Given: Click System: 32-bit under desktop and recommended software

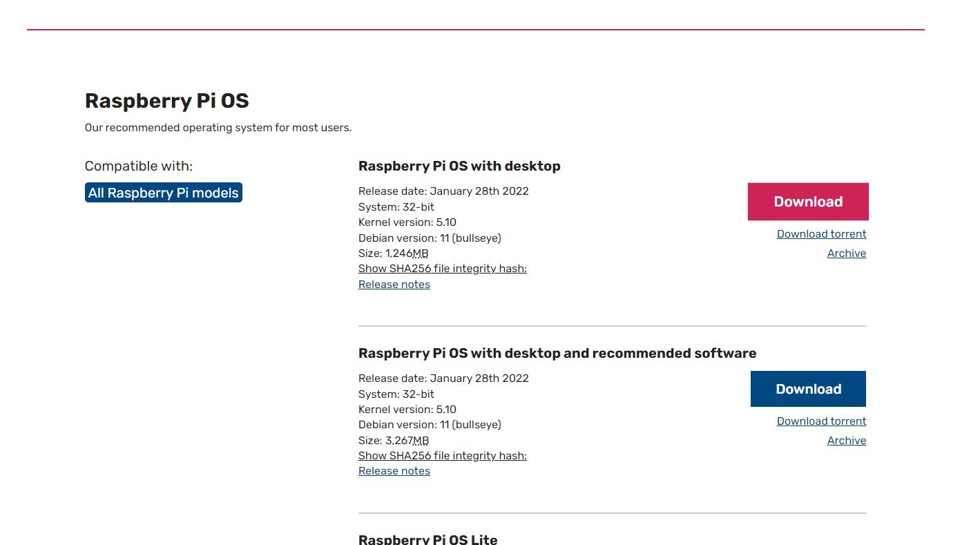Looking at the screenshot, I should [396, 394].
